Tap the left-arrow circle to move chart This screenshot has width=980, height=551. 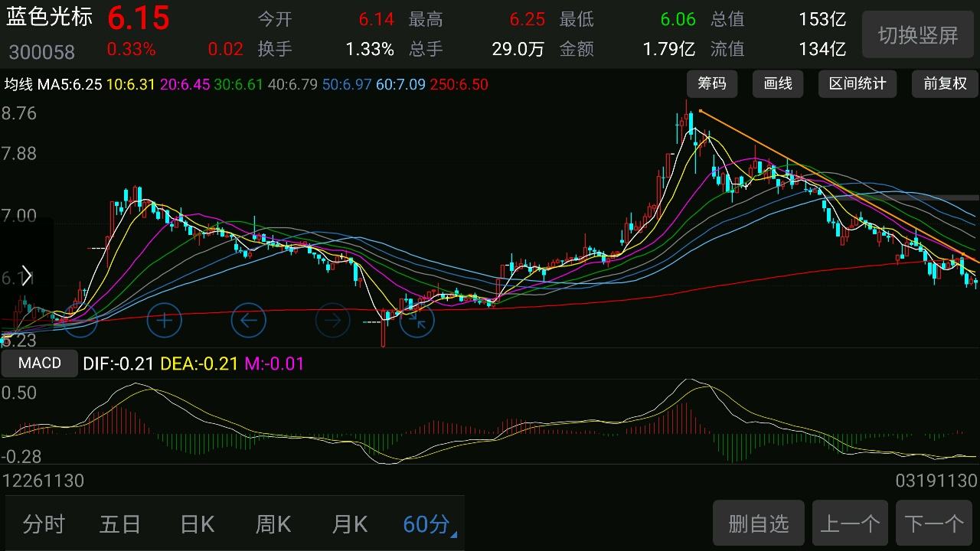coord(248,321)
